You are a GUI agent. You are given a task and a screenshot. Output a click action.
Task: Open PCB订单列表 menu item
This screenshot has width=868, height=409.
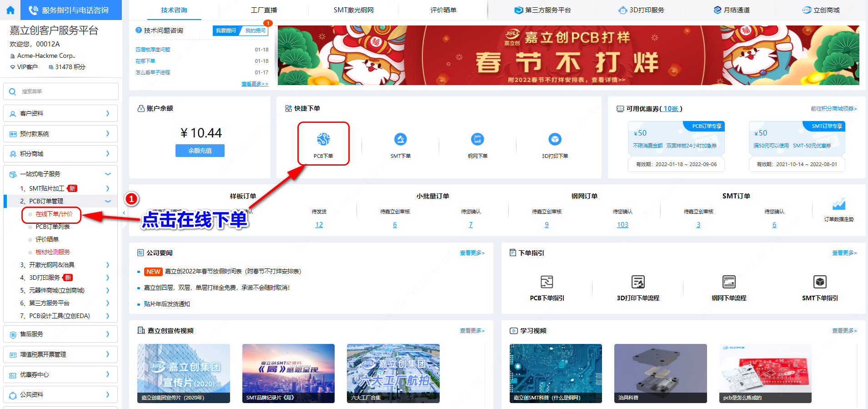tap(53, 227)
